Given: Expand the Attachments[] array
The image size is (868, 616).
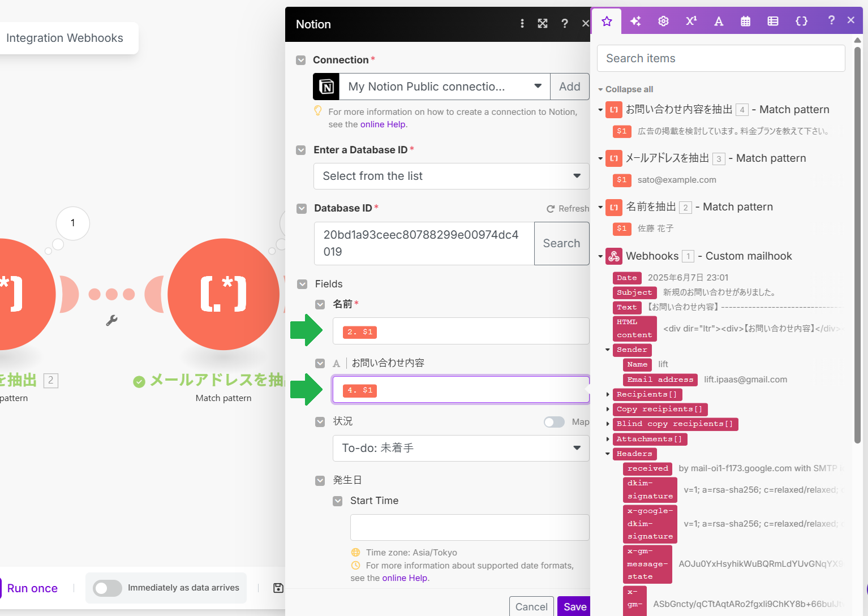Looking at the screenshot, I should pyautogui.click(x=608, y=439).
